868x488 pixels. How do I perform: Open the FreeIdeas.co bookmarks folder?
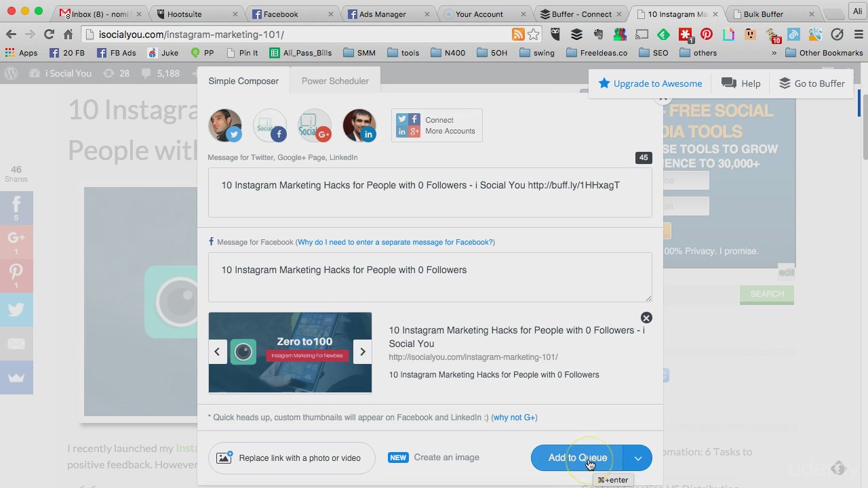[597, 53]
